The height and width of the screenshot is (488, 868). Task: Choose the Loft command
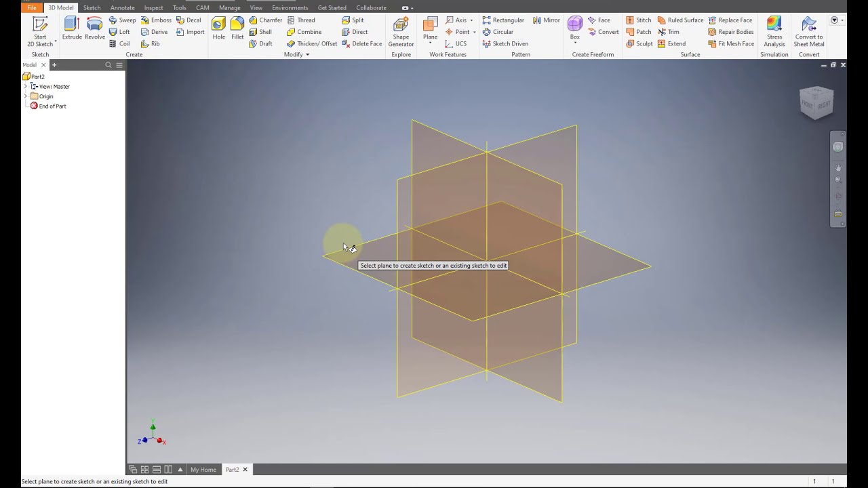(120, 32)
